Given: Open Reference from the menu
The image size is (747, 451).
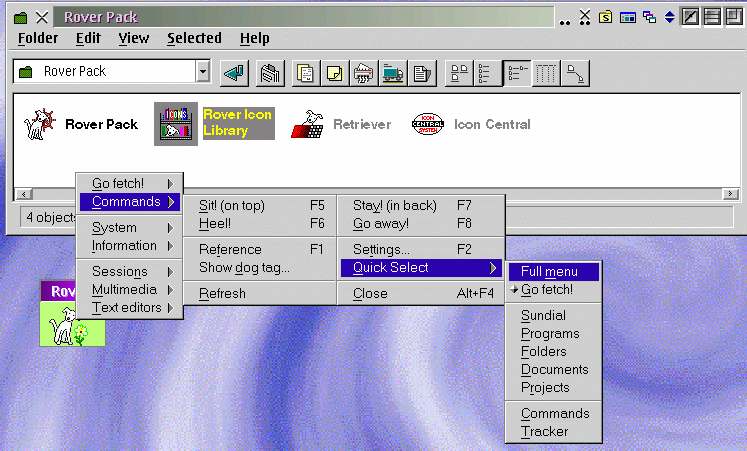Looking at the screenshot, I should pos(260,250).
